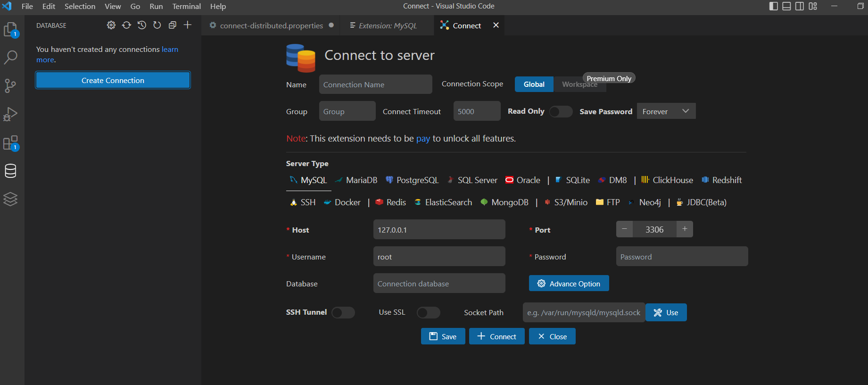
Task: Select Docker server type
Action: (342, 202)
